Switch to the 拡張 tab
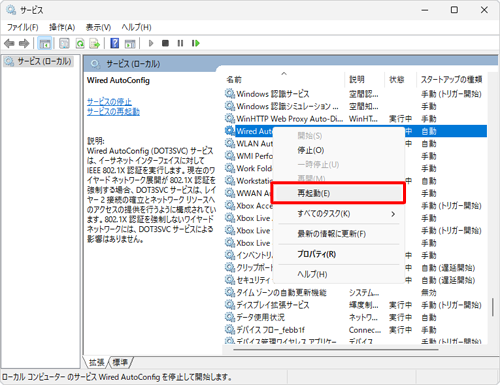500x385 pixels. click(x=97, y=362)
